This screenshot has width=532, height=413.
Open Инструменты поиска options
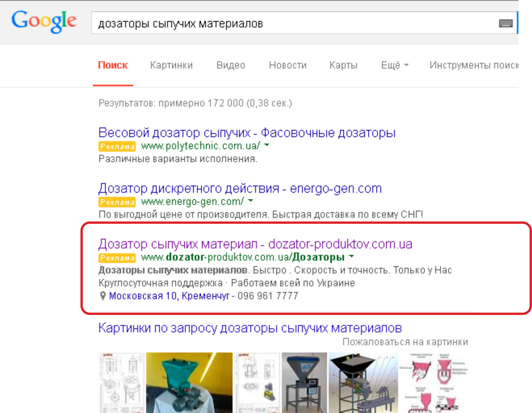pyautogui.click(x=474, y=65)
